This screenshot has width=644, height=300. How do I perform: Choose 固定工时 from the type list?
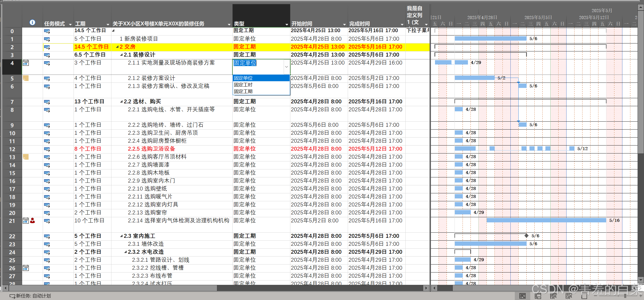pyautogui.click(x=243, y=85)
